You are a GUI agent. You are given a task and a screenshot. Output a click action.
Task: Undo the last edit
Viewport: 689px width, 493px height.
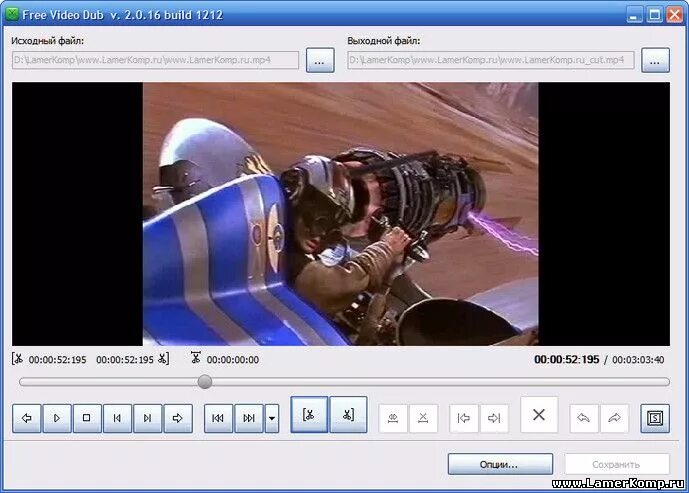point(584,418)
